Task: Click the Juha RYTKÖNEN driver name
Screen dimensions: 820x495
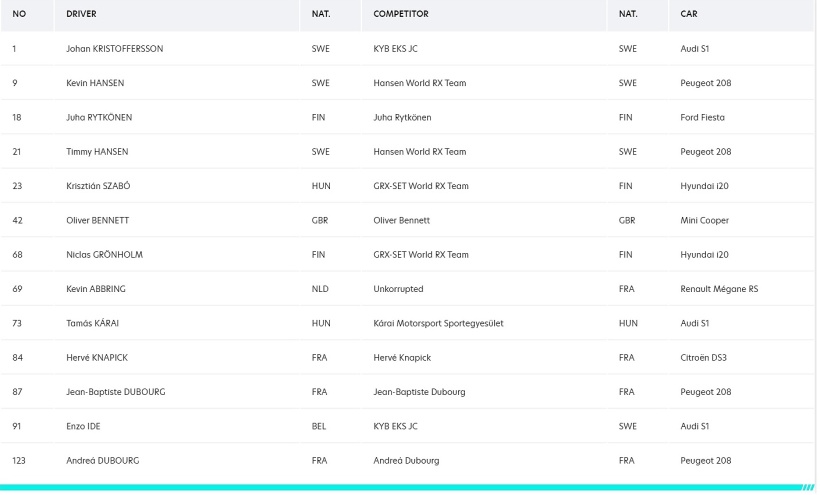Action: pos(99,117)
